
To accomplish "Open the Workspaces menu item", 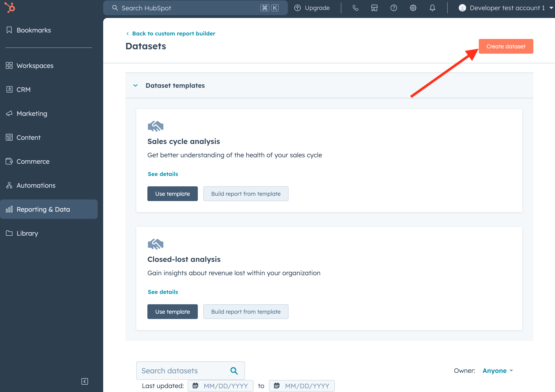I will 49,66.
